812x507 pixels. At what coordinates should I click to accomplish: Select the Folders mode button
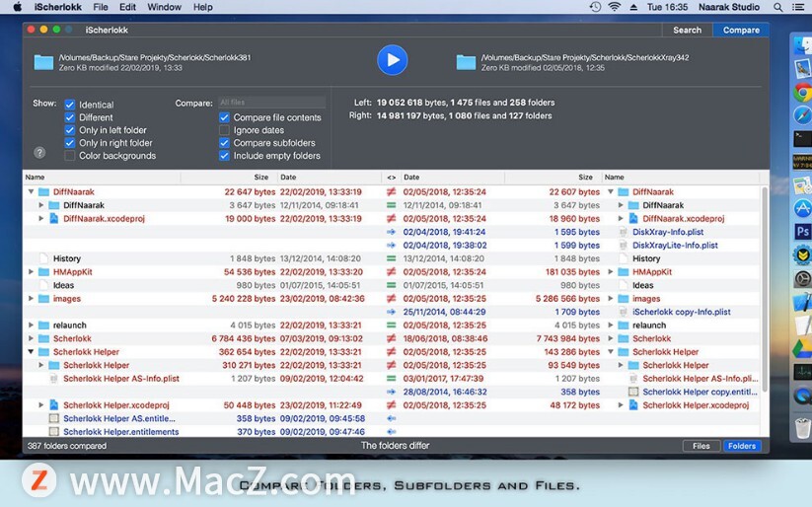tap(742, 446)
